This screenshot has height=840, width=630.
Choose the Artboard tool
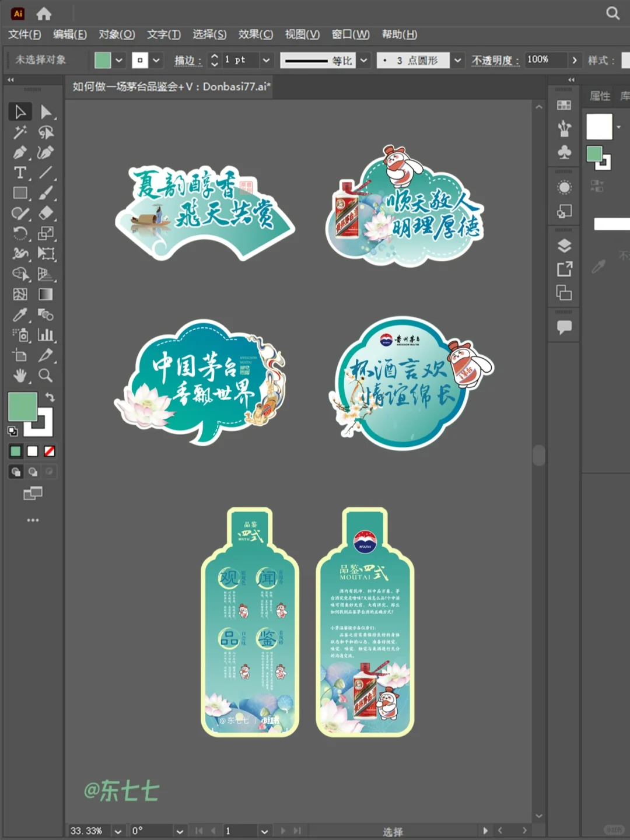(x=20, y=355)
